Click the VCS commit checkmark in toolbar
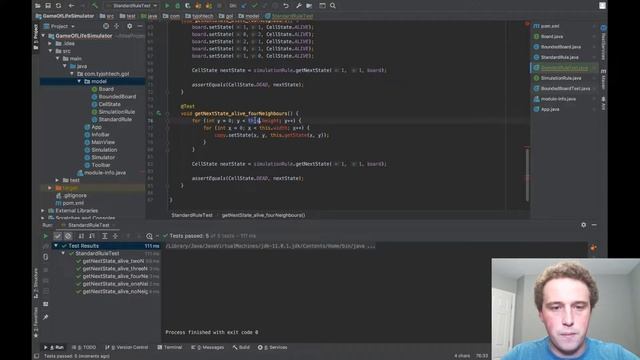 (x=255, y=6)
